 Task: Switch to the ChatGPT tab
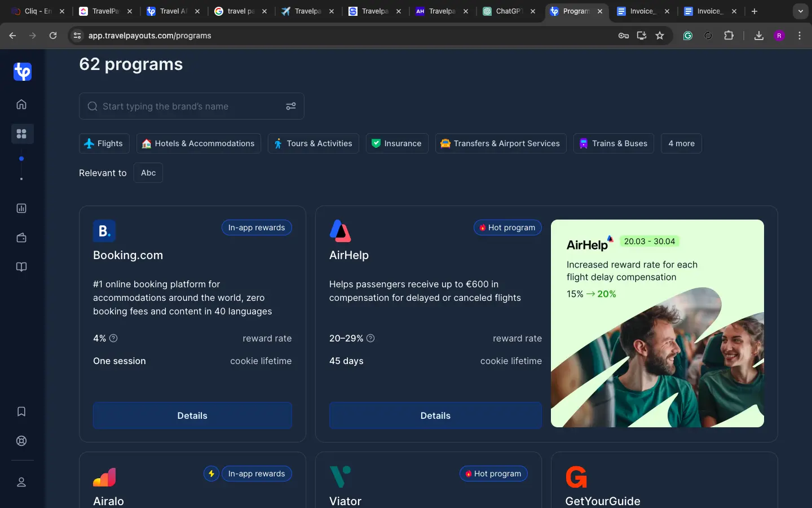[x=509, y=11]
